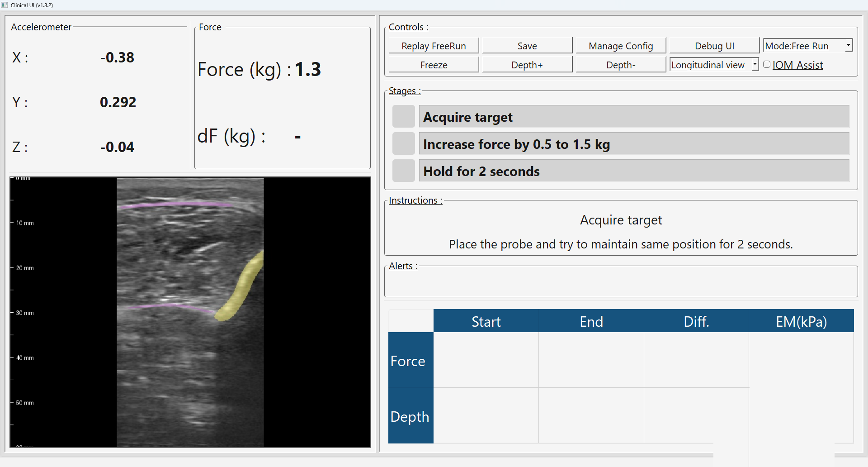
Task: Click the EM(kPa) column header
Action: click(x=802, y=321)
